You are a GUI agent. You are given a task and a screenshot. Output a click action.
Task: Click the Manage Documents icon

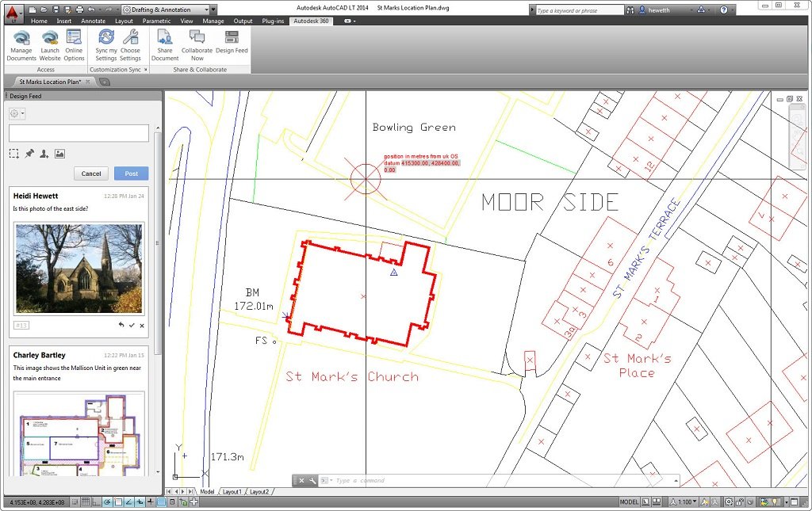[21, 44]
